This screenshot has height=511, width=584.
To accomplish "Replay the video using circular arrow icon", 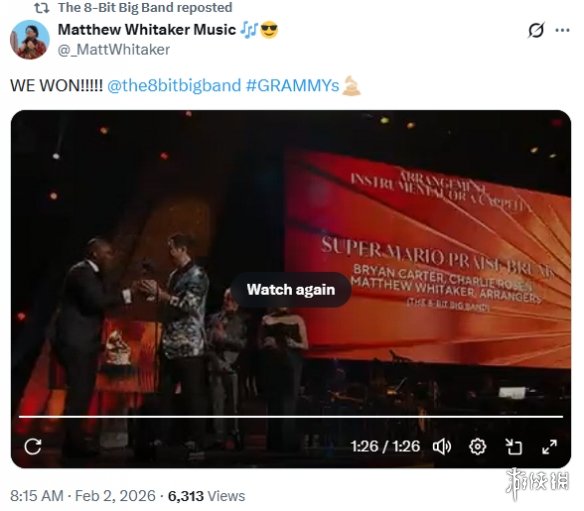I will pyautogui.click(x=33, y=446).
